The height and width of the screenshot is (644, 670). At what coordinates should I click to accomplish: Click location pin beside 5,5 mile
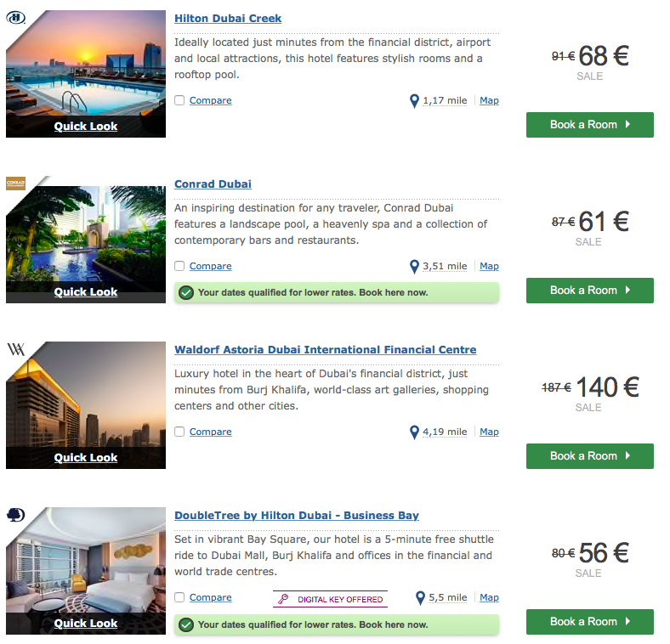pyautogui.click(x=420, y=598)
